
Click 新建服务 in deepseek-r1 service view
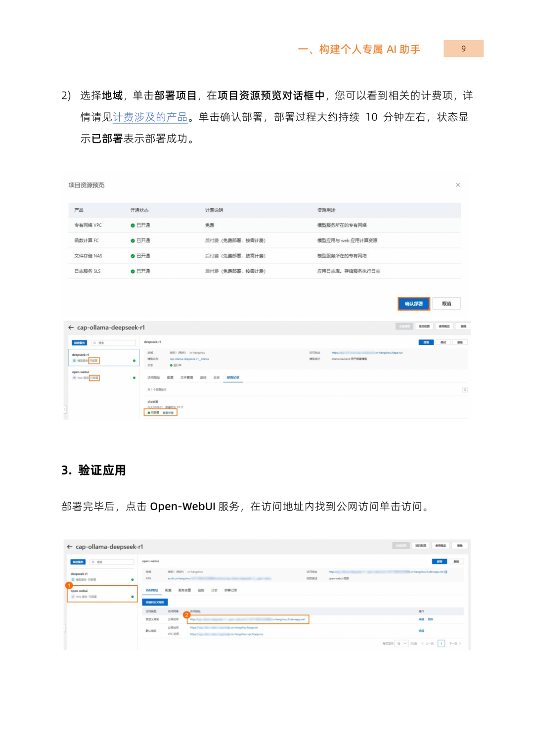[79, 343]
